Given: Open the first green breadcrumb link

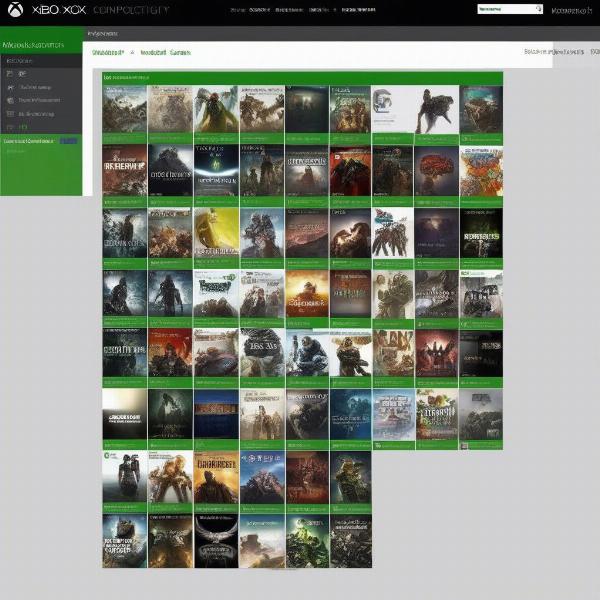Looking at the screenshot, I should (x=108, y=52).
